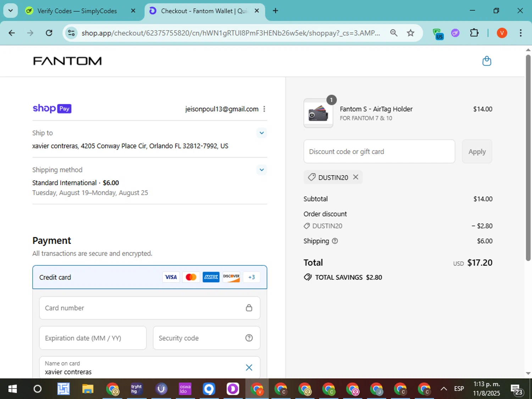The width and height of the screenshot is (532, 399).
Task: View site information icon in address bar
Action: [x=71, y=33]
